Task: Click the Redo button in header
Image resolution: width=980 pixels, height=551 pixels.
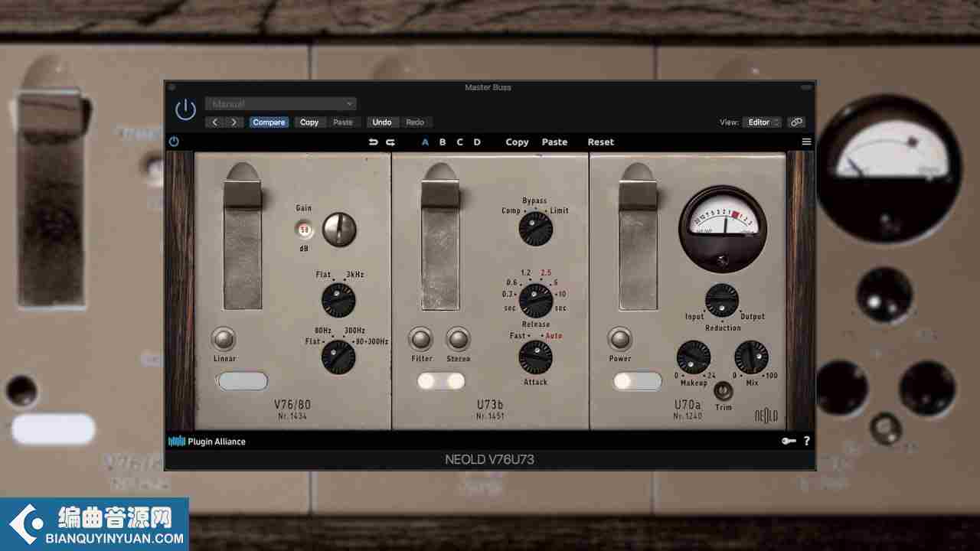Action: [415, 122]
